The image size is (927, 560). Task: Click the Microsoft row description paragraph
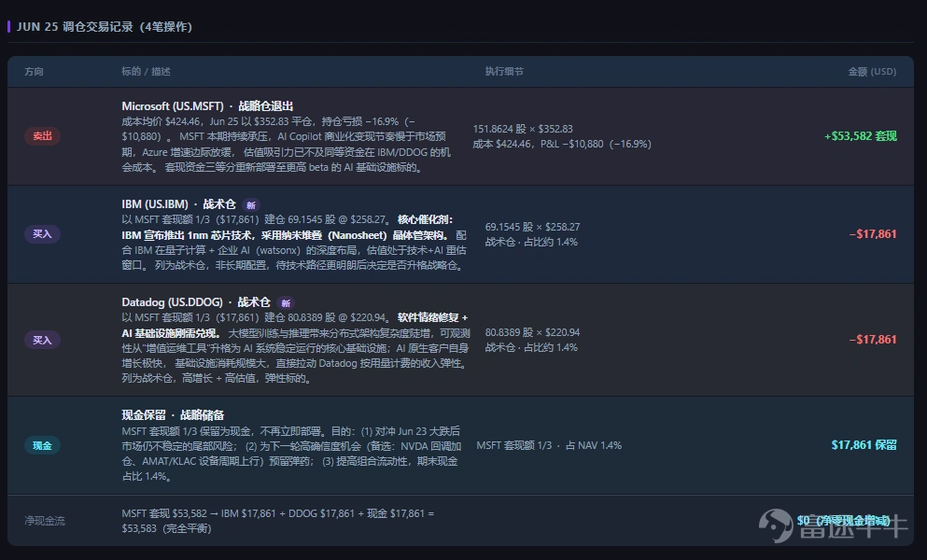[287, 145]
